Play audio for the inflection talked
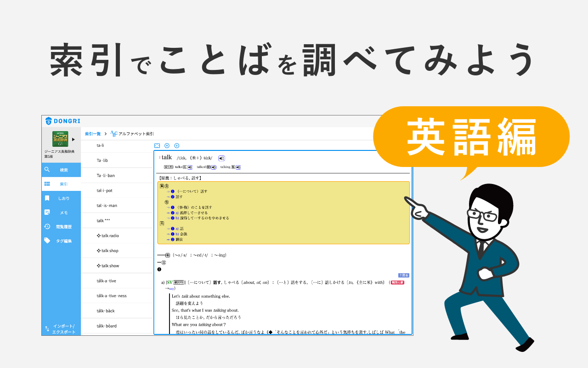 click(215, 167)
